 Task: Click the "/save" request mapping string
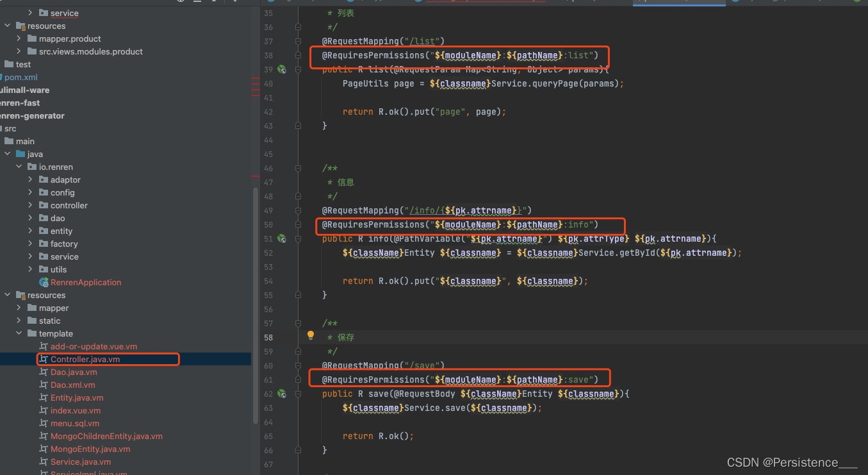pos(425,365)
